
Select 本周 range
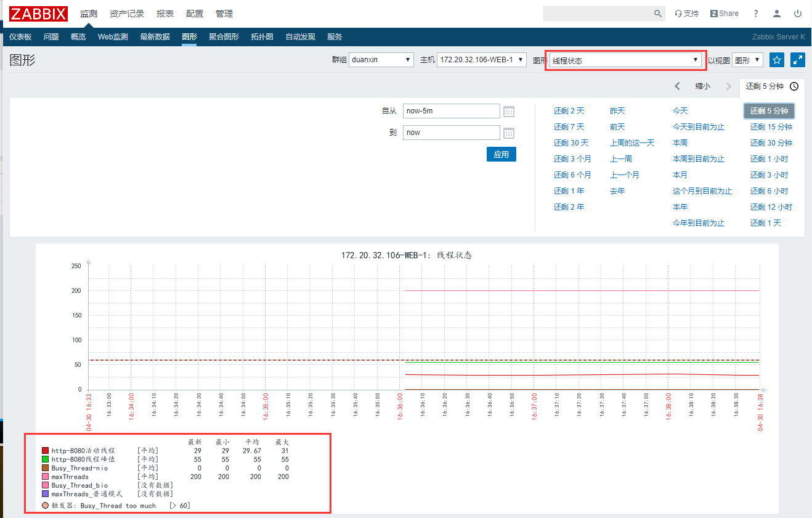680,143
